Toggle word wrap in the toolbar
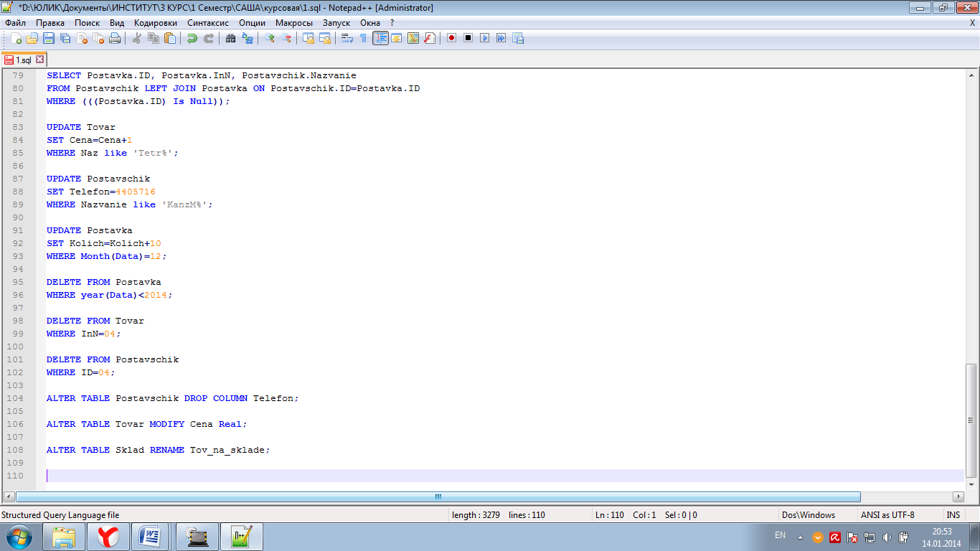The width and height of the screenshot is (980, 551). tap(347, 38)
